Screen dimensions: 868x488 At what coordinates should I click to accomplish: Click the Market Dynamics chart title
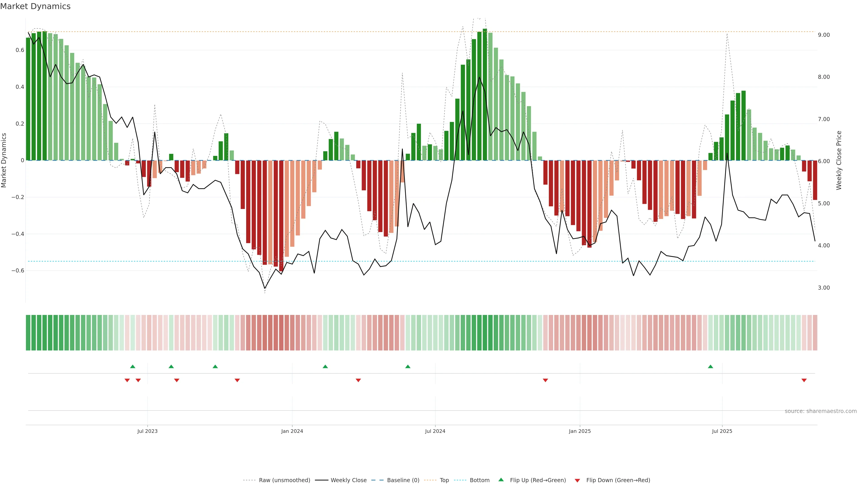coord(35,6)
